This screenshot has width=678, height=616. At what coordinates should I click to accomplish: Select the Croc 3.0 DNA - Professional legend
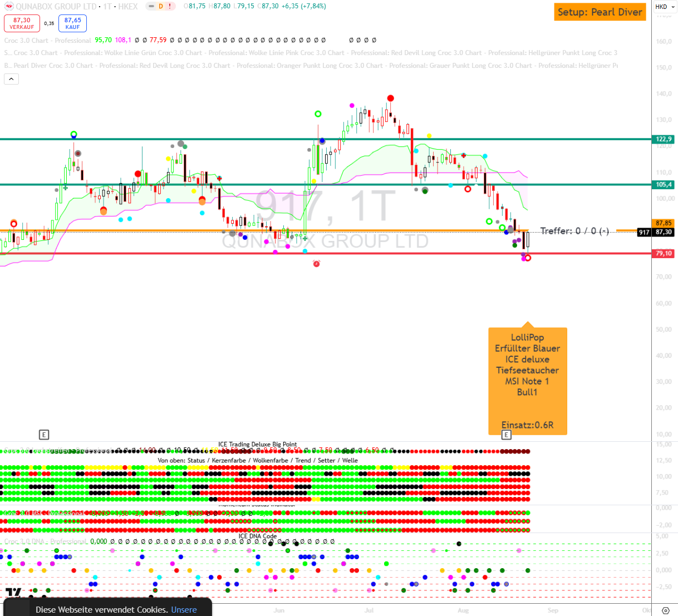45,541
